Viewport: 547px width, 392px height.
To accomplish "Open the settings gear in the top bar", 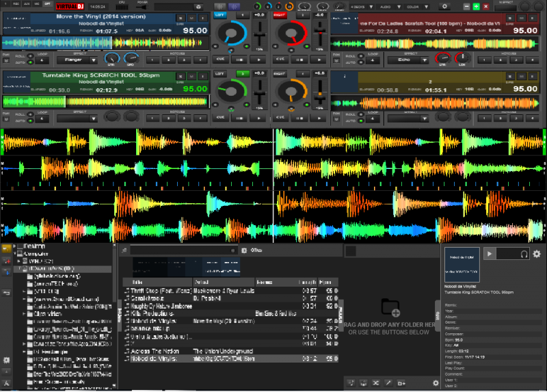I will coord(444,6).
